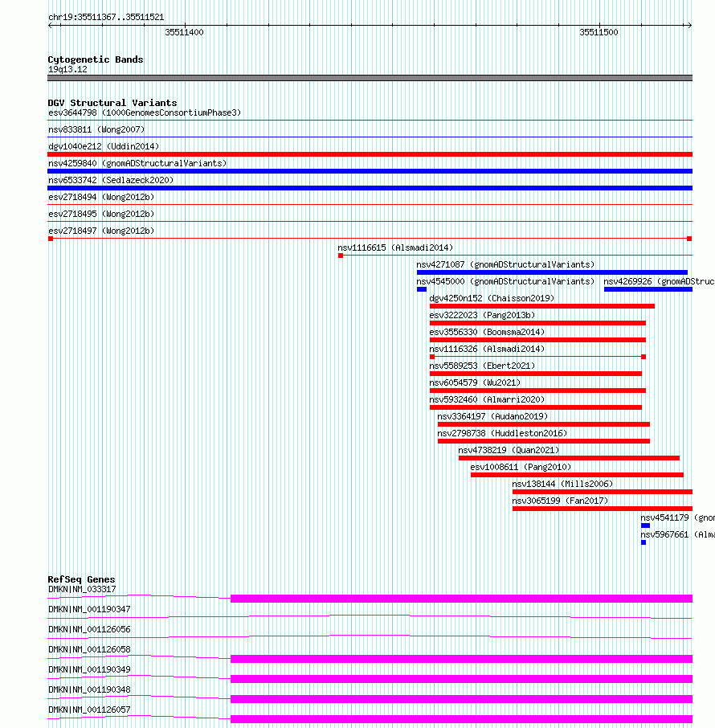Click the ruler's left arrow end
The image size is (715, 728).
click(50, 25)
